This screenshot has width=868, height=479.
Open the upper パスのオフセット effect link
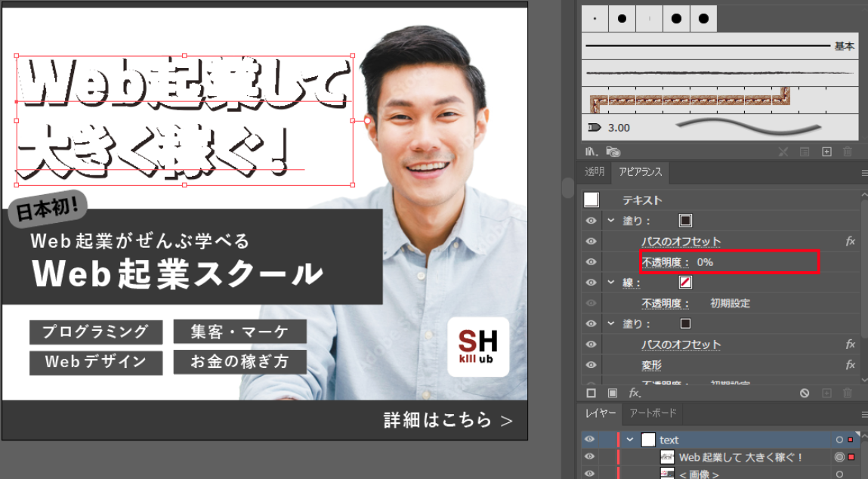(x=681, y=242)
